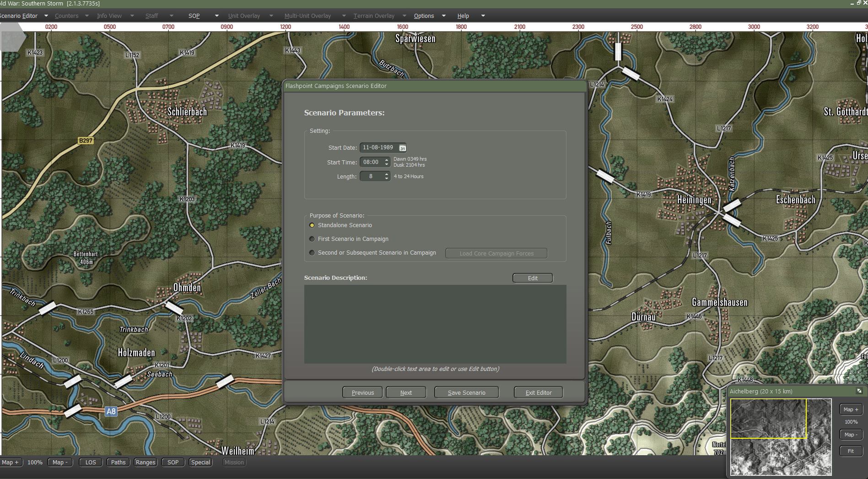This screenshot has width=868, height=479.
Task: Expand the Unit Overlay dropdown arrow
Action: 271,16
